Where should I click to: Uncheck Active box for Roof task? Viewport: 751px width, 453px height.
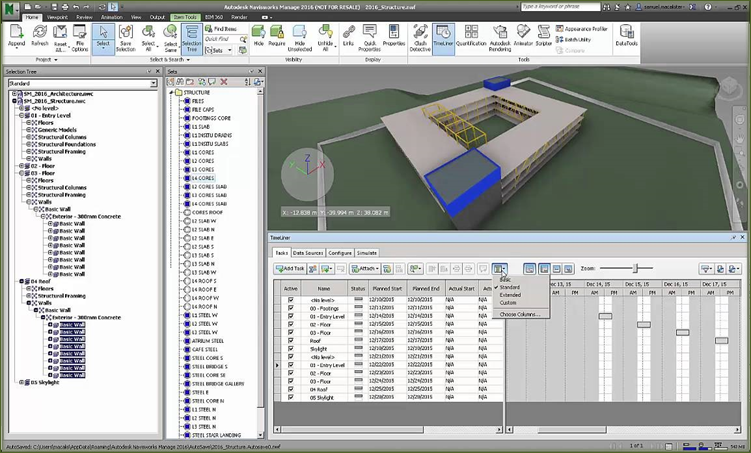291,340
